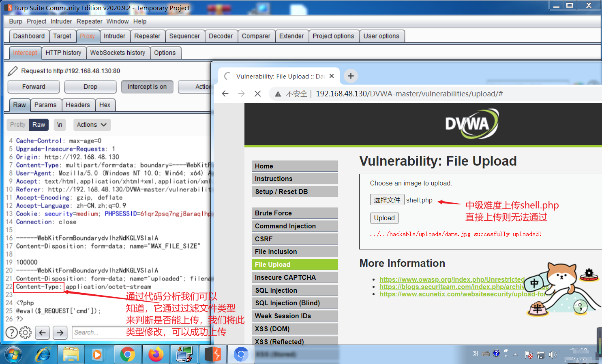Click the 选择文件 choose file button

[x=387, y=200]
